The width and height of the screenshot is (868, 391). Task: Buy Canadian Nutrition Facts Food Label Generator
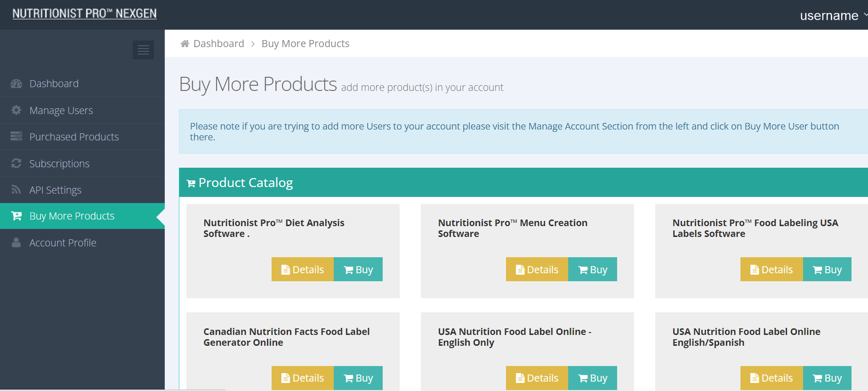(x=358, y=378)
